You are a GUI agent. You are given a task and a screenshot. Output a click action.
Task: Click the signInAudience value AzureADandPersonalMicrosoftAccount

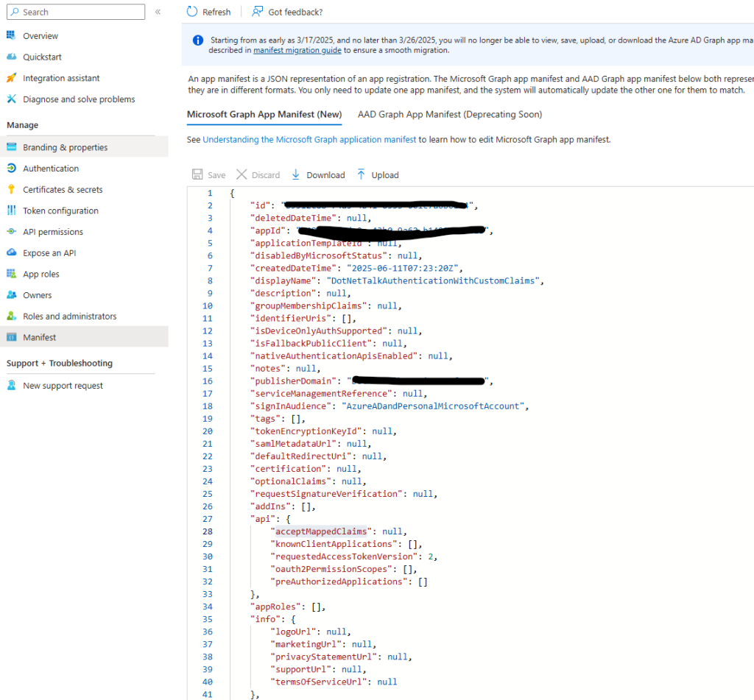tap(433, 406)
